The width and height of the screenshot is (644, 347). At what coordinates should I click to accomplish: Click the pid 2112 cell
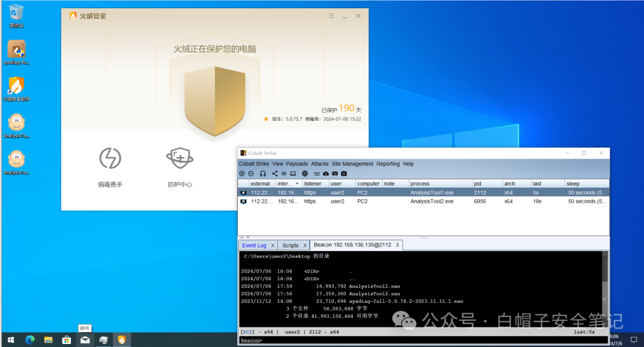(x=487, y=193)
